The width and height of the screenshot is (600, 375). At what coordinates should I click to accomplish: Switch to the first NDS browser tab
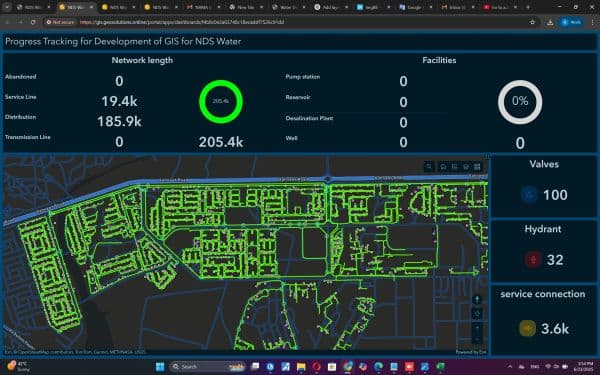(33, 7)
